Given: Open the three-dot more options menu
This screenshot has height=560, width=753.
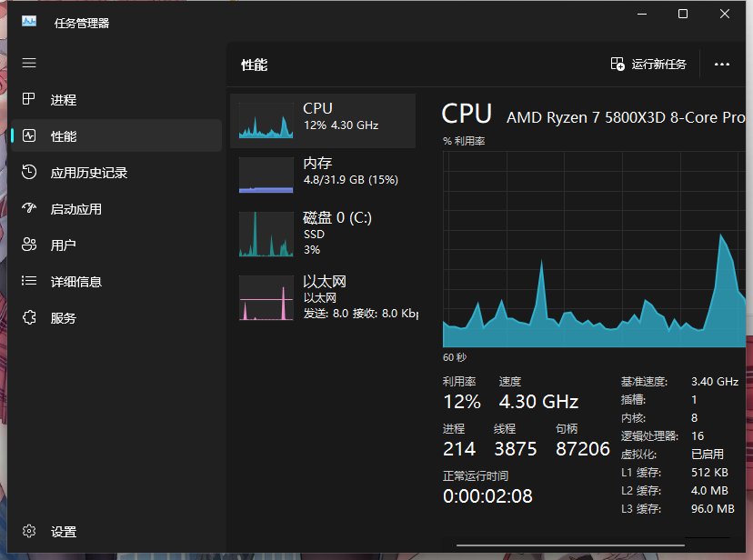Looking at the screenshot, I should [722, 65].
